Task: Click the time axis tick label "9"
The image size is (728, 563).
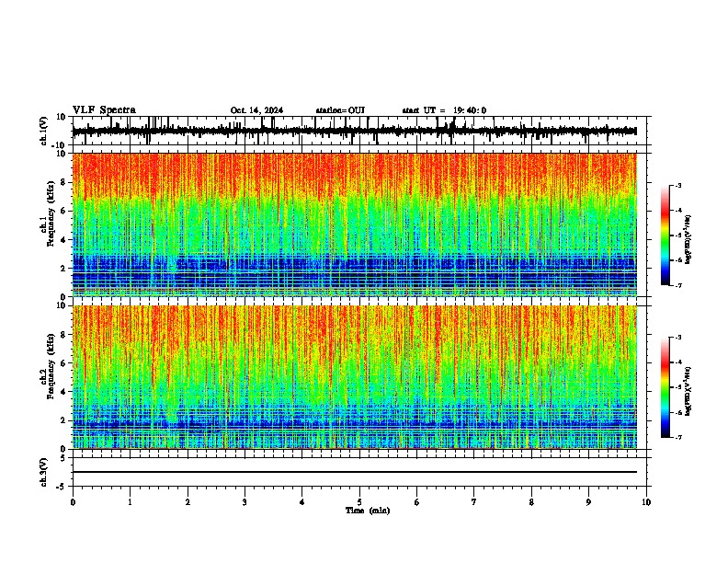Action: [588, 502]
